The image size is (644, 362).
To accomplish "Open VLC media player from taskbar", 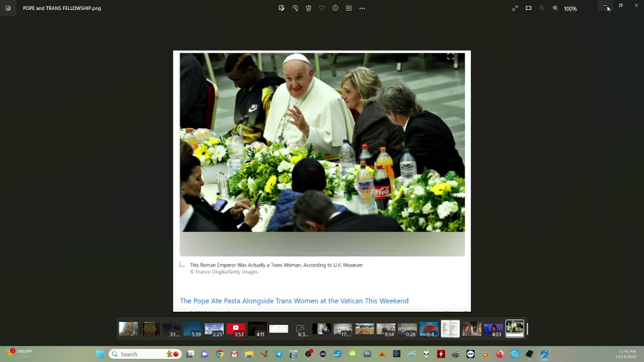I will coord(485,354).
